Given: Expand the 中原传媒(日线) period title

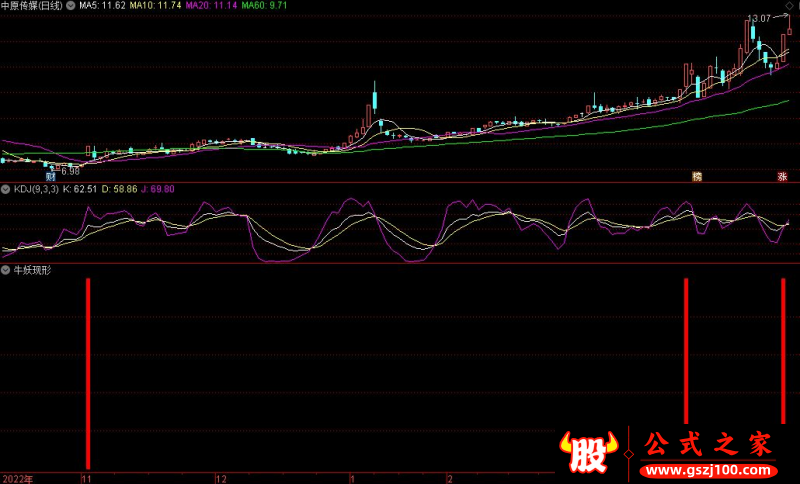Looking at the screenshot, I should pos(32,6).
